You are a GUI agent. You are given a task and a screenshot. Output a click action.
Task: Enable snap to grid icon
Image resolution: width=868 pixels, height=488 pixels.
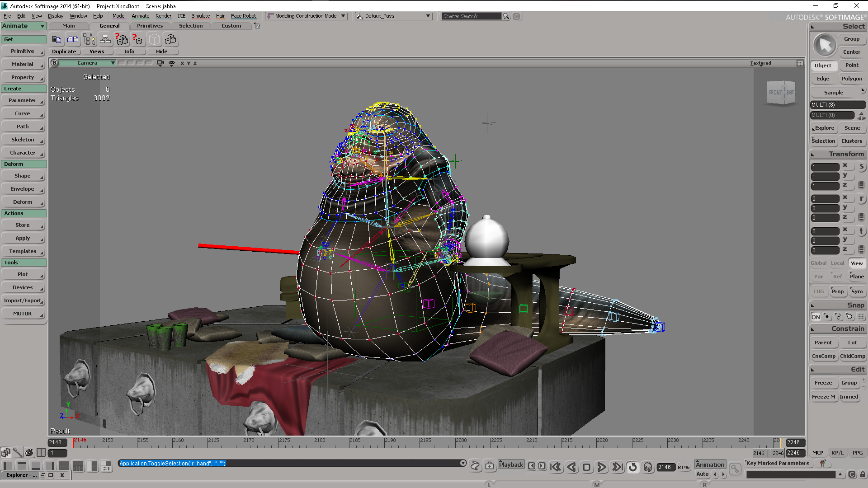point(861,317)
